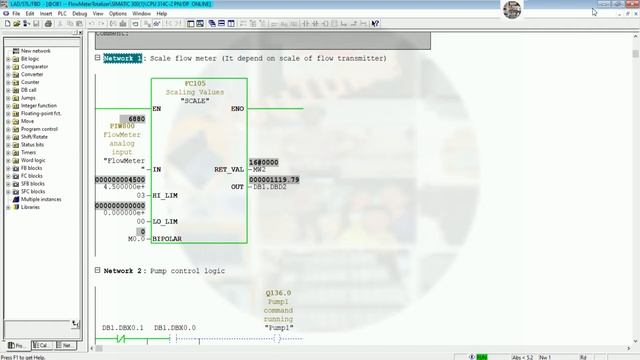This screenshot has width=640, height=360.
Task: Expand the Counter folder
Action: tap(8, 82)
